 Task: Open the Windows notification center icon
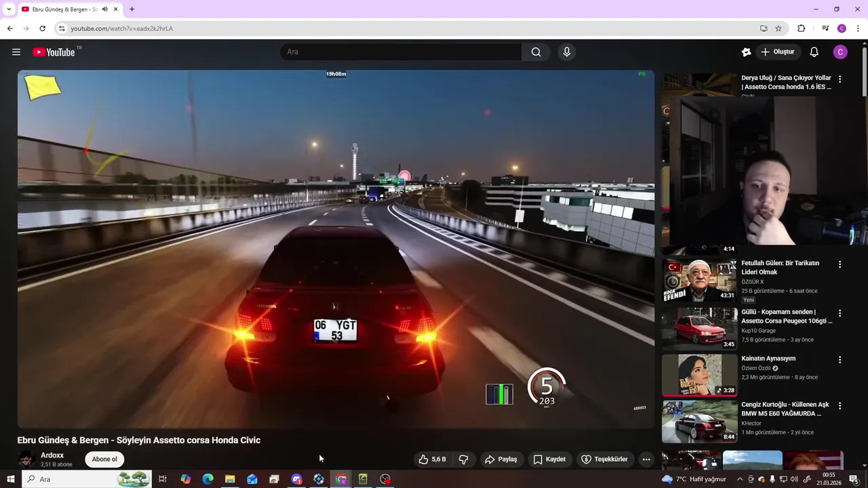[853, 479]
